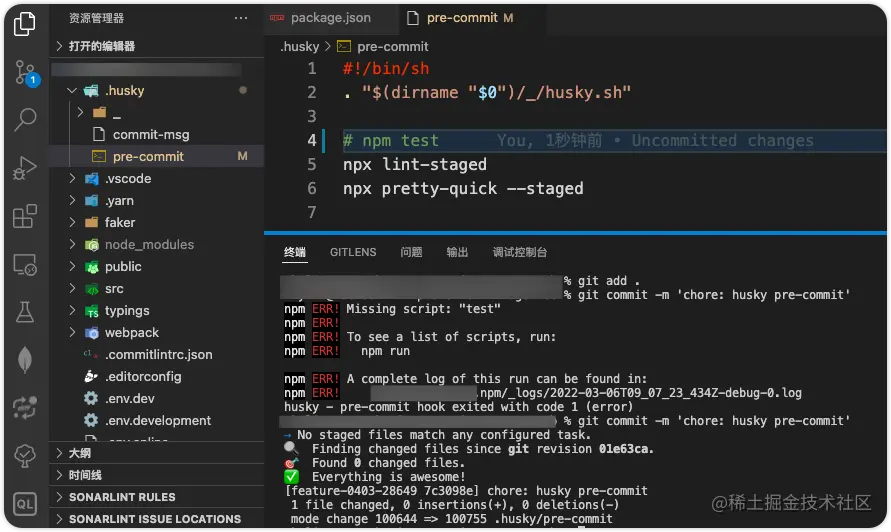Open the GitLens sync arrows icon
The height and width of the screenshot is (532, 891).
25,408
